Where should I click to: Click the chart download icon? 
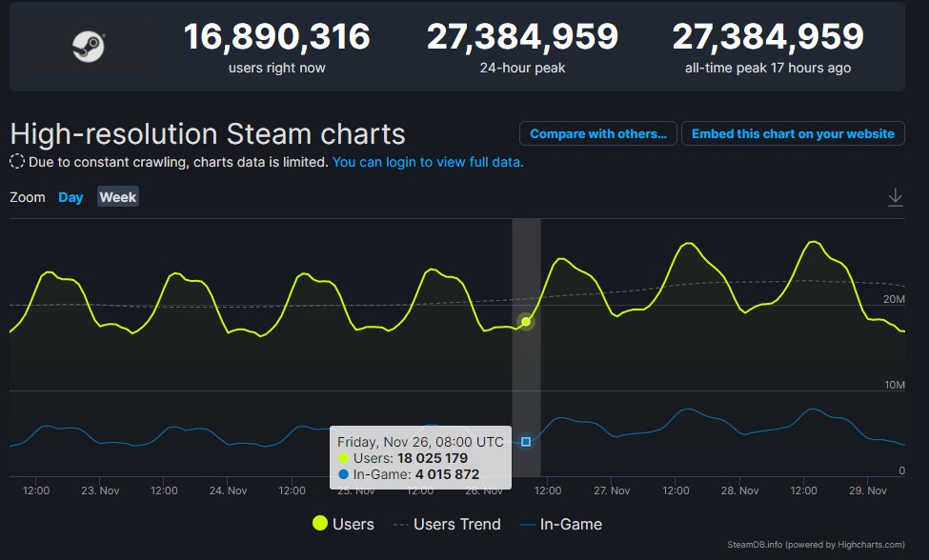pyautogui.click(x=896, y=197)
